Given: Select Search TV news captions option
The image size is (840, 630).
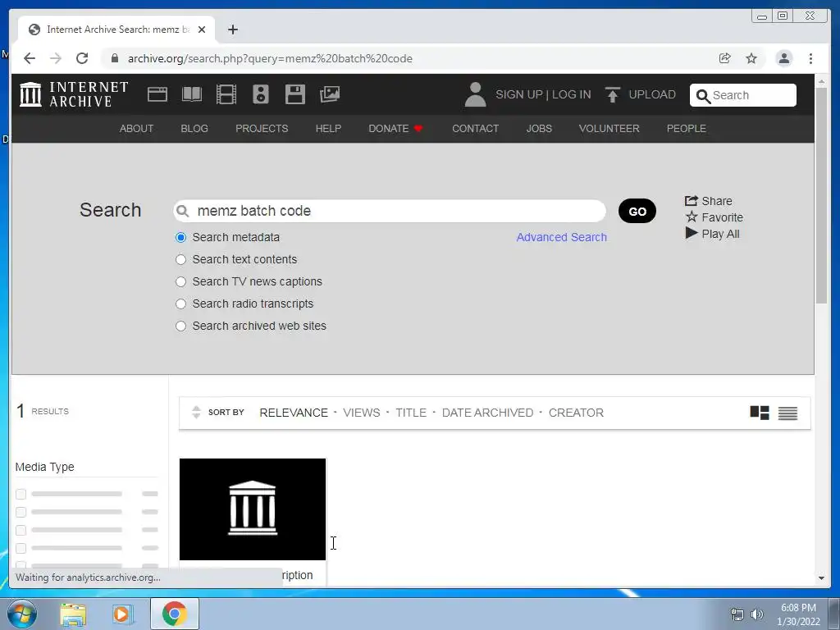Looking at the screenshot, I should (x=181, y=282).
